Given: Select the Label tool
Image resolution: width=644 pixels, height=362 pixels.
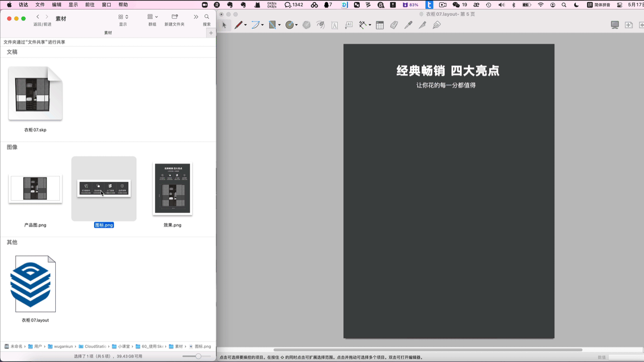Looking at the screenshot, I should tap(350, 25).
